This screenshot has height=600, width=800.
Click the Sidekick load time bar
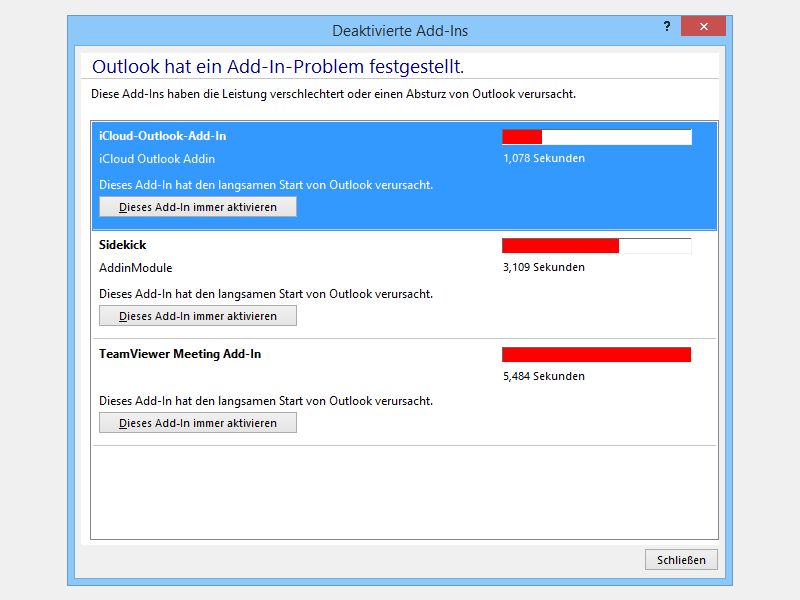[597, 245]
